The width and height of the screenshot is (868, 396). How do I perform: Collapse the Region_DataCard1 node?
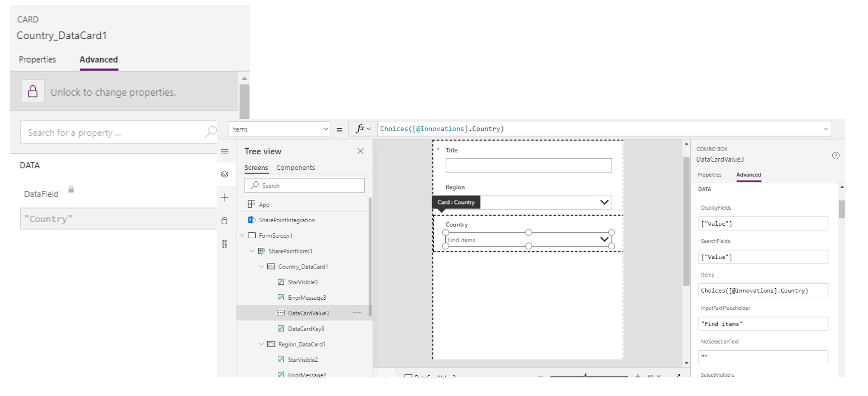(x=262, y=344)
